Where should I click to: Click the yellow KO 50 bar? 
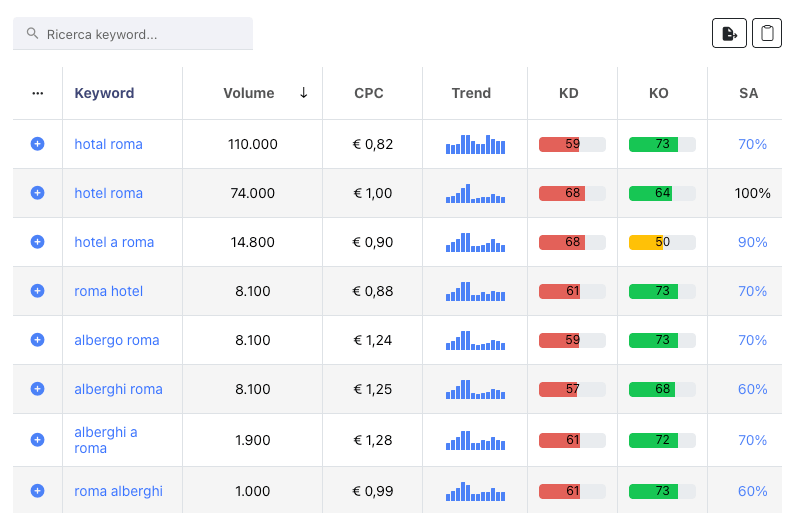(662, 242)
